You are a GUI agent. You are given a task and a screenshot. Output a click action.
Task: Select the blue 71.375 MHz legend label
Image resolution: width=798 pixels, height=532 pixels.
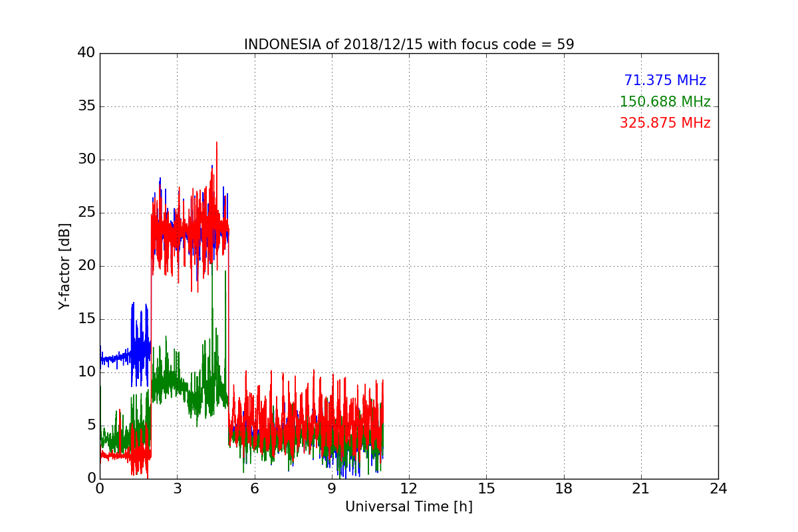point(665,80)
